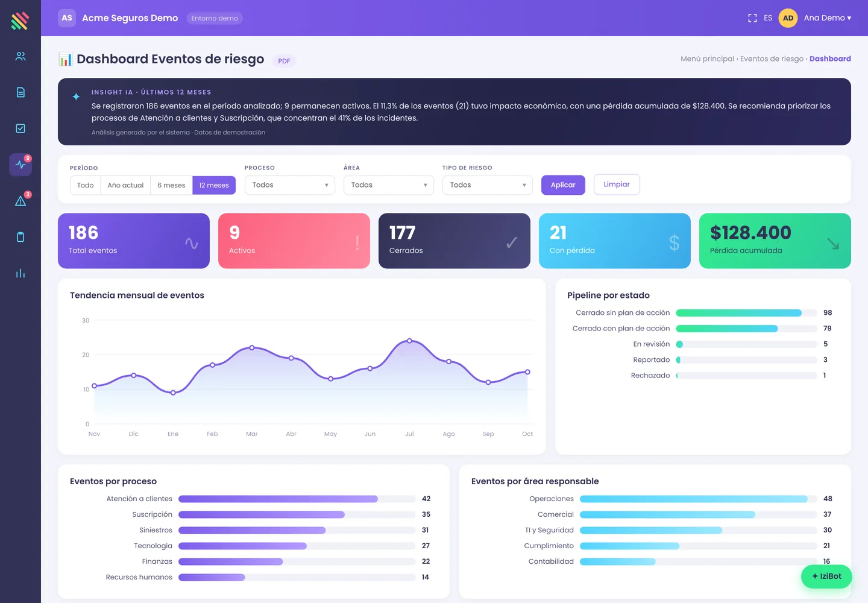
Task: Open the risk events pulse icon
Action: 20,164
